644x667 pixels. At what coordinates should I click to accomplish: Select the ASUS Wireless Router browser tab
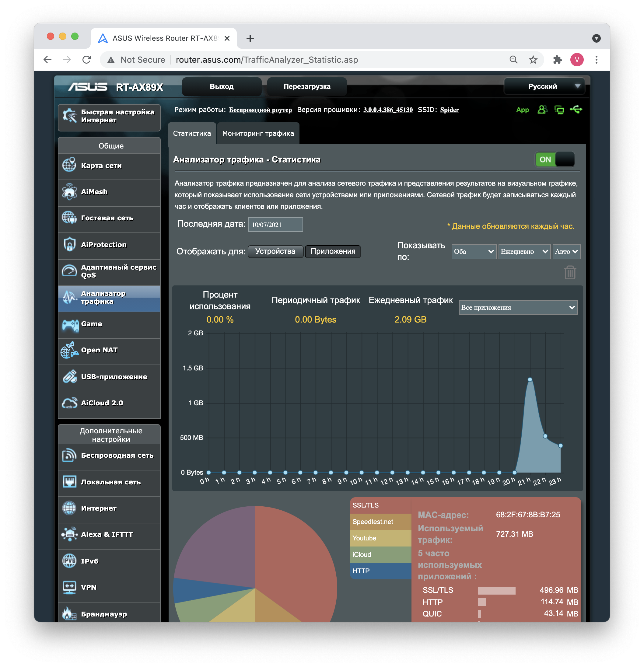click(163, 38)
